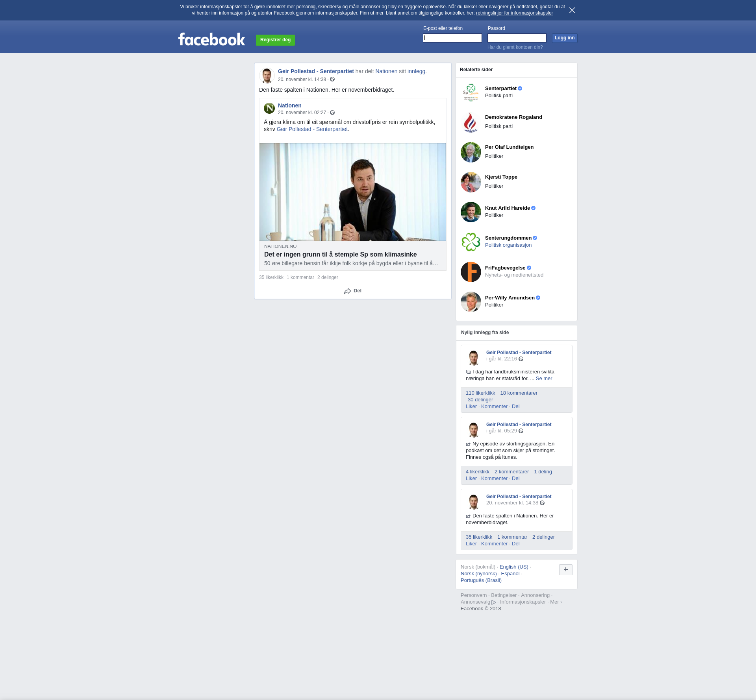Screen dimensions: 756x700
Task: Click Kjersti Toppe's avatar
Action: pos(471,182)
